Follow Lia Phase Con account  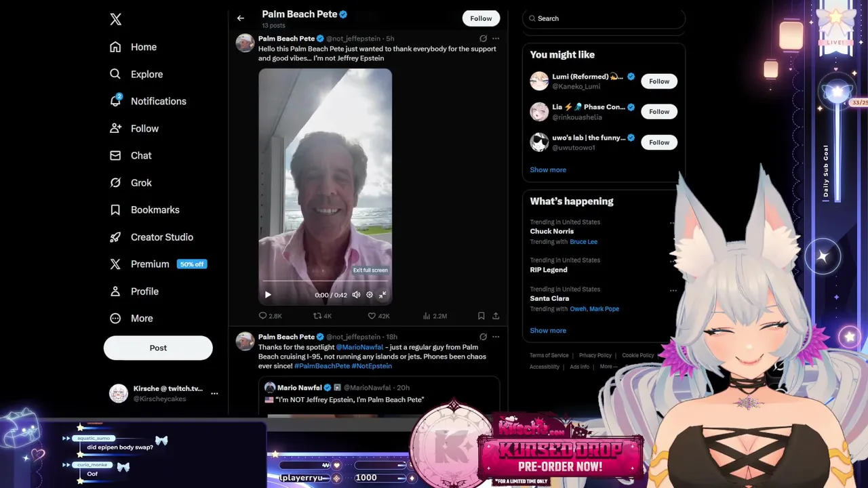(659, 112)
